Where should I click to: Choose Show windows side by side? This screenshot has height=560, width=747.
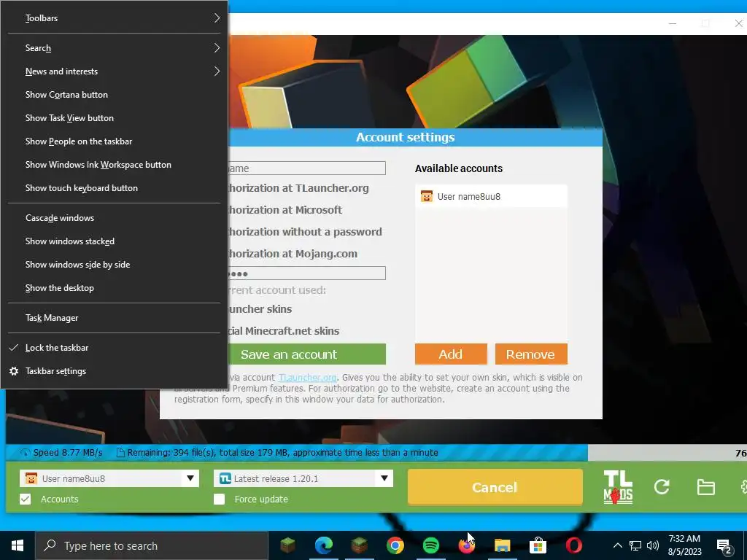(115, 265)
